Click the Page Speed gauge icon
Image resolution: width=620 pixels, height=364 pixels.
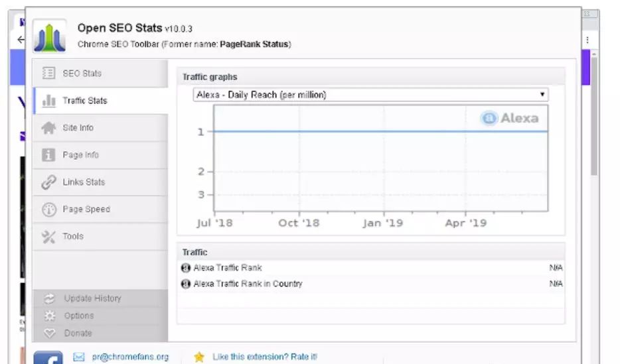pos(48,210)
